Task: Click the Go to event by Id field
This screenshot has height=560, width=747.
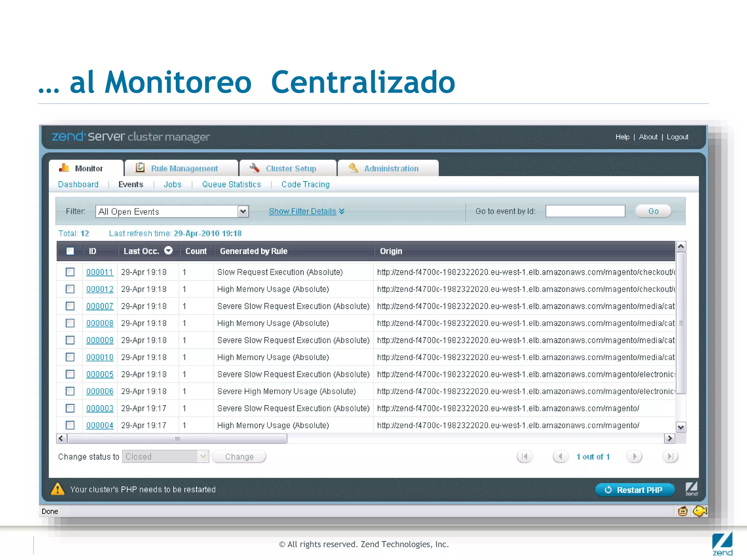Action: pos(585,211)
